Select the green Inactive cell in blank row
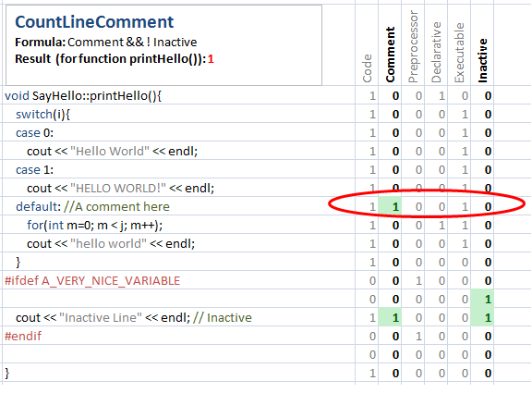This screenshot has width=532, height=393. click(x=482, y=299)
